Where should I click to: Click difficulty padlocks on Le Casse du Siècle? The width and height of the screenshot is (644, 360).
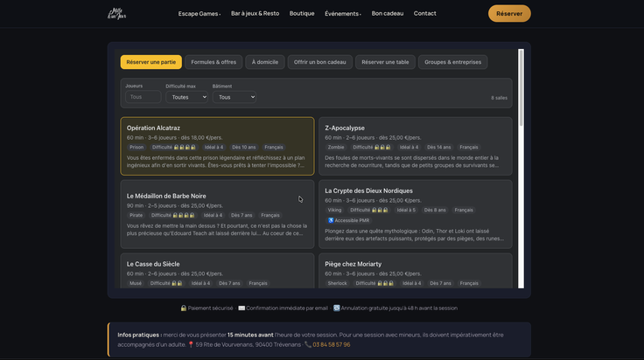[x=177, y=283]
